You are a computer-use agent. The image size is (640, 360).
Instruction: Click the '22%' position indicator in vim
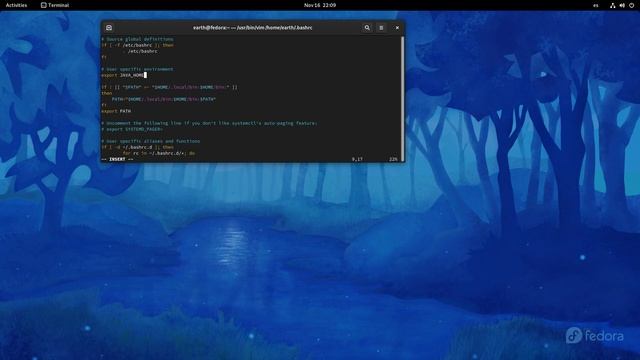(x=393, y=159)
